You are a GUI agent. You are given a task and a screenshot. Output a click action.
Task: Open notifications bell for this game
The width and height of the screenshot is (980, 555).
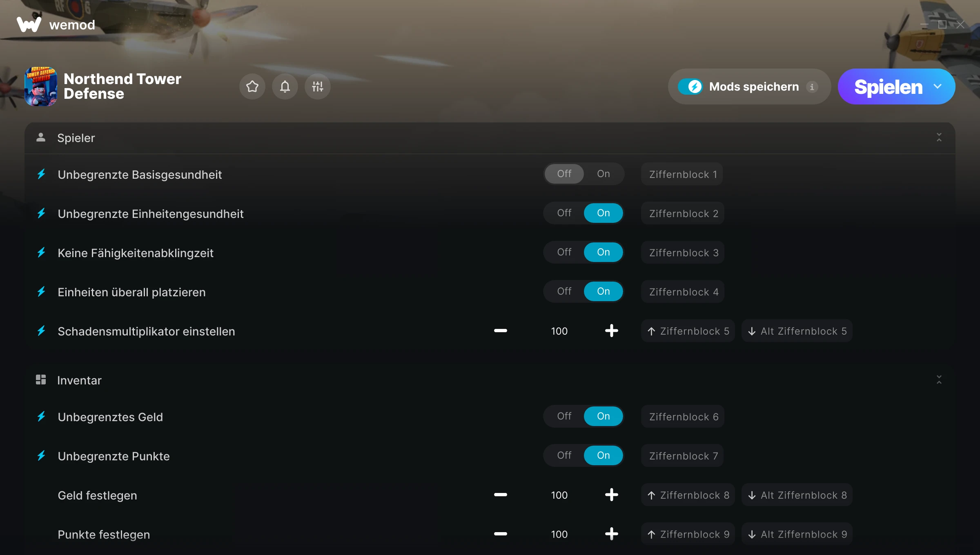[285, 87]
